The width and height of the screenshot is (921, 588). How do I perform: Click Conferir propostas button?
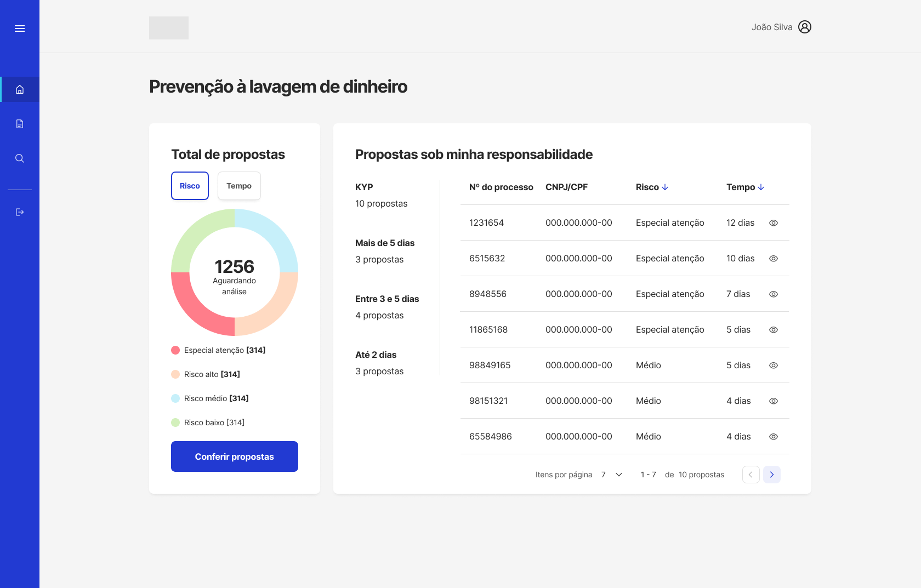point(234,456)
